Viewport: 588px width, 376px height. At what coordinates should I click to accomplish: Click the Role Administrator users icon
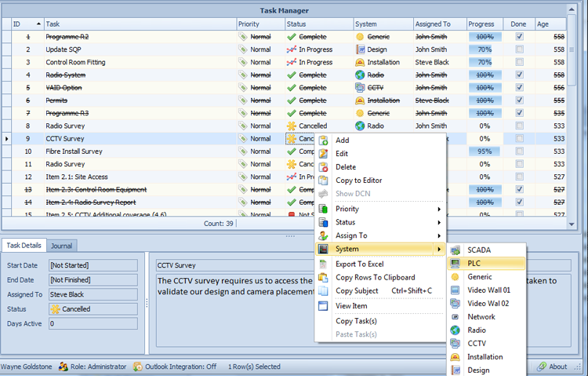click(x=63, y=367)
